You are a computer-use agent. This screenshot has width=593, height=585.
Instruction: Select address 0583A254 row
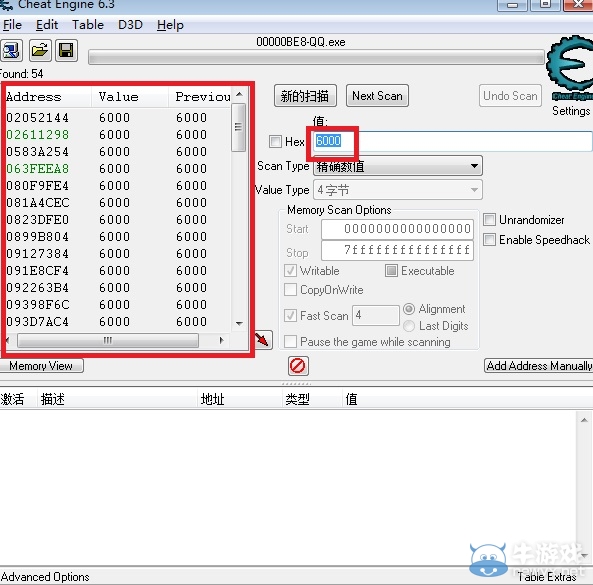pyautogui.click(x=117, y=152)
